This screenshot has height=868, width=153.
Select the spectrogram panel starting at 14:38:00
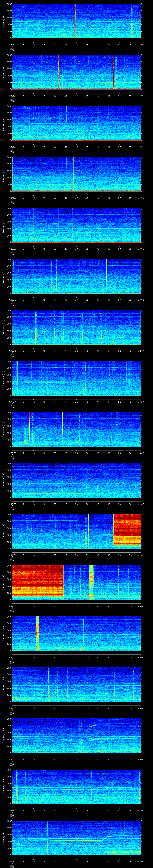click(77, 378)
